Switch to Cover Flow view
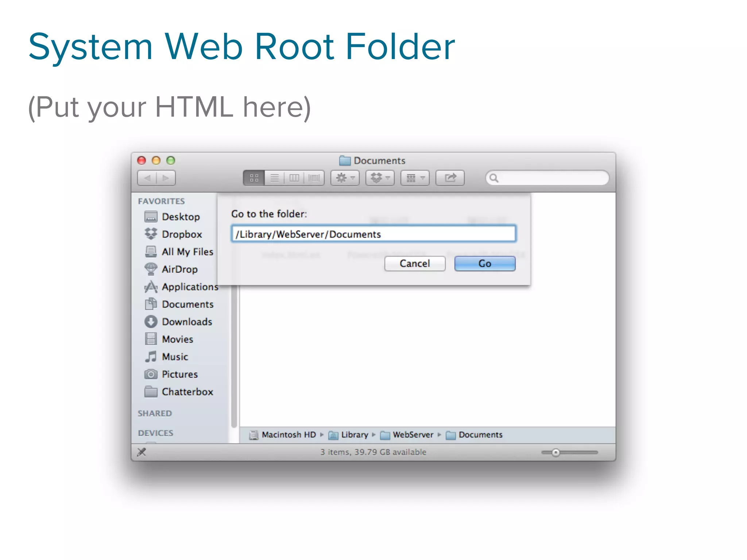The width and height of the screenshot is (747, 560). click(314, 178)
